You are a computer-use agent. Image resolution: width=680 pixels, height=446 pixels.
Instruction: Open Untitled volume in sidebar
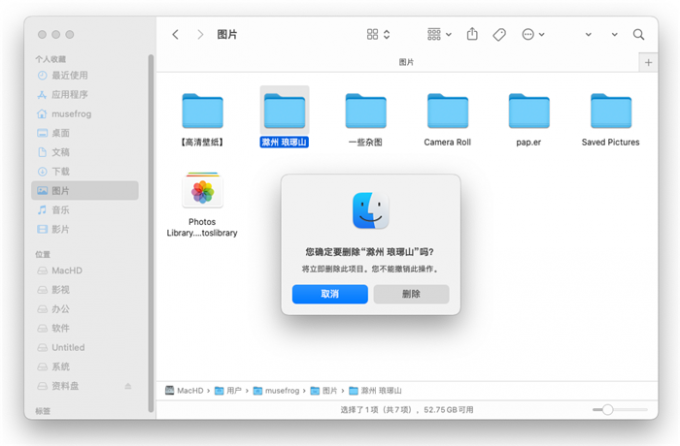pos(85,348)
